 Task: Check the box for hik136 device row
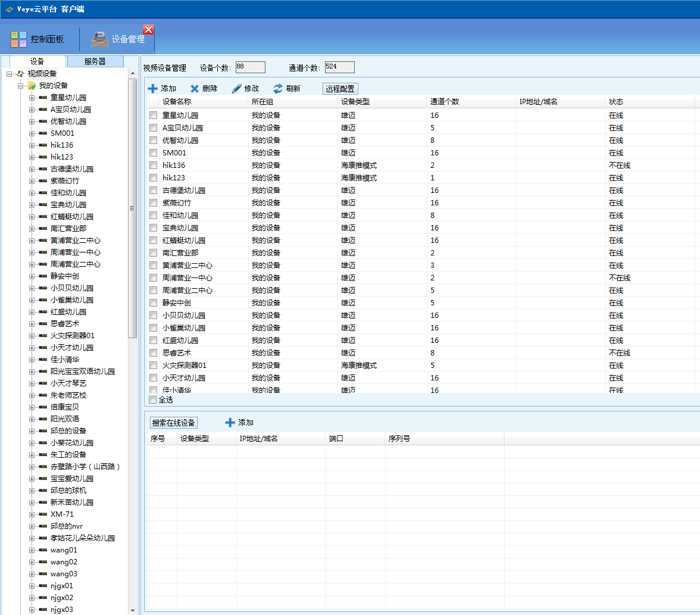[153, 166]
